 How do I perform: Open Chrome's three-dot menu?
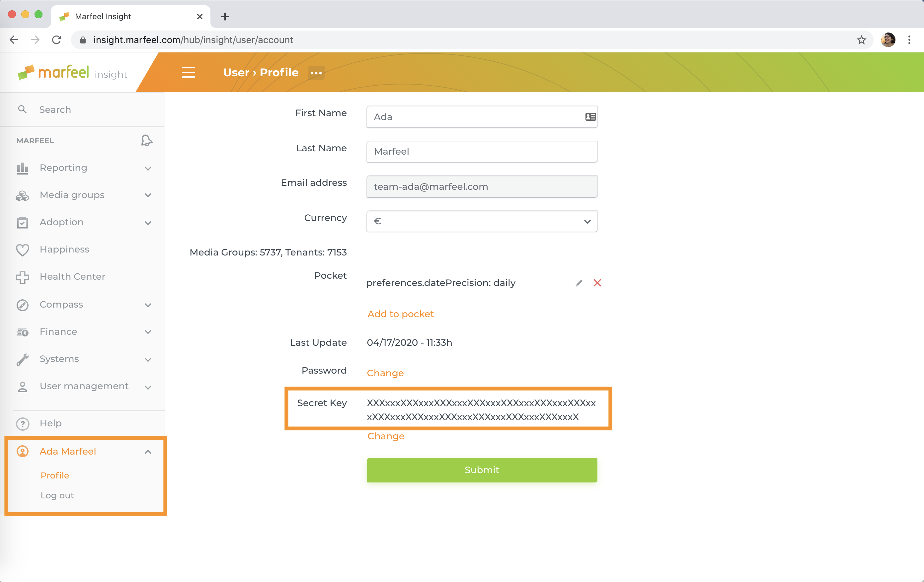click(x=909, y=40)
